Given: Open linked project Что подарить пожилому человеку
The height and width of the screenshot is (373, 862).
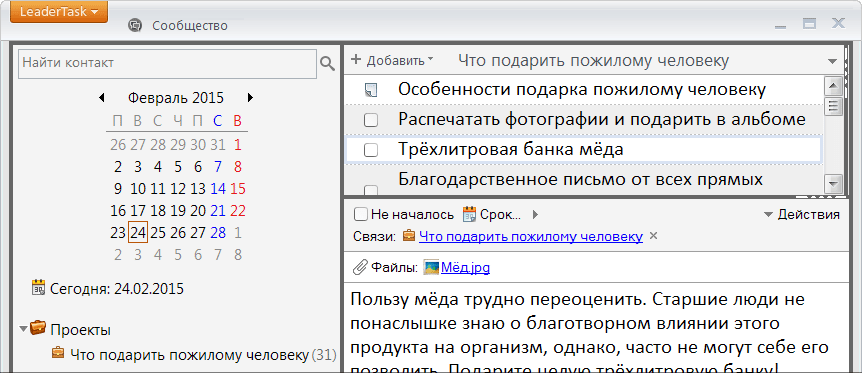Looking at the screenshot, I should click(x=531, y=237).
